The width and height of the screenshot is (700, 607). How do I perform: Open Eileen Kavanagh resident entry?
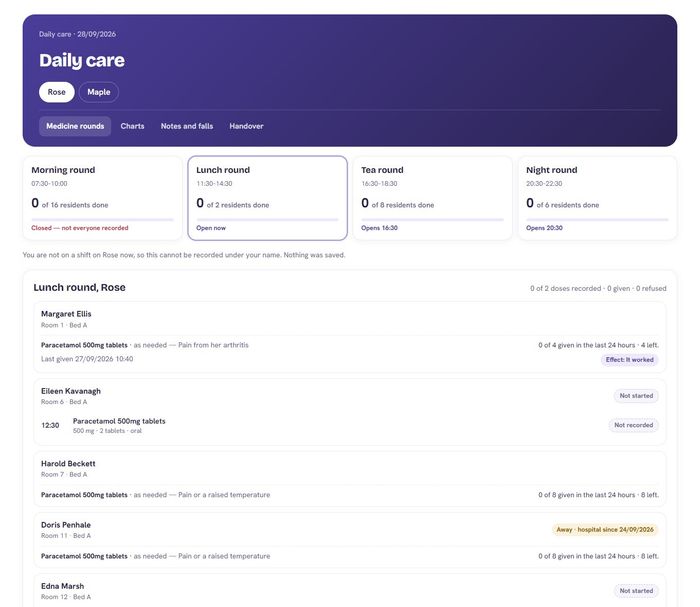350,412
